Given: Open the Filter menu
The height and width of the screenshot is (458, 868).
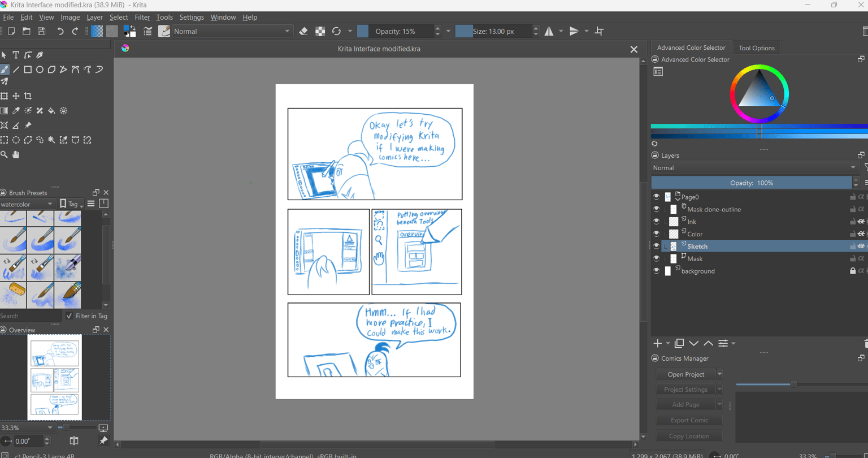Looking at the screenshot, I should pyautogui.click(x=142, y=18).
